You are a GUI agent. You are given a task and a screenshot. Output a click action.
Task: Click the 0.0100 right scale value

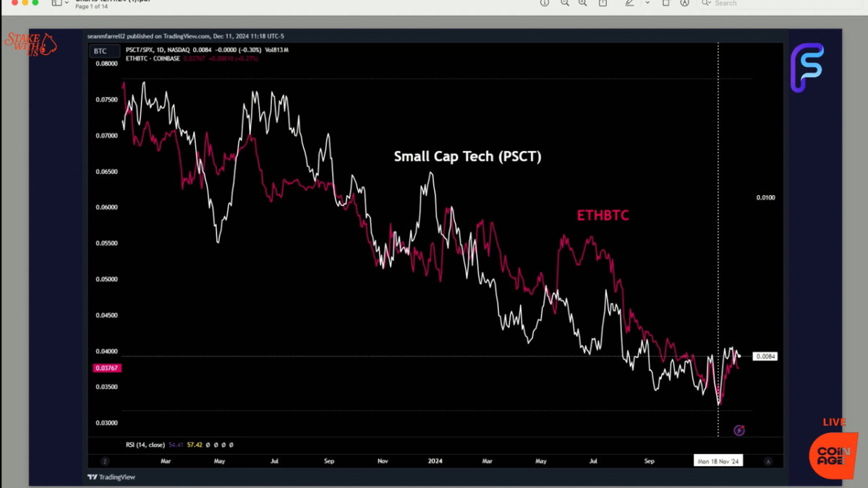pos(765,197)
